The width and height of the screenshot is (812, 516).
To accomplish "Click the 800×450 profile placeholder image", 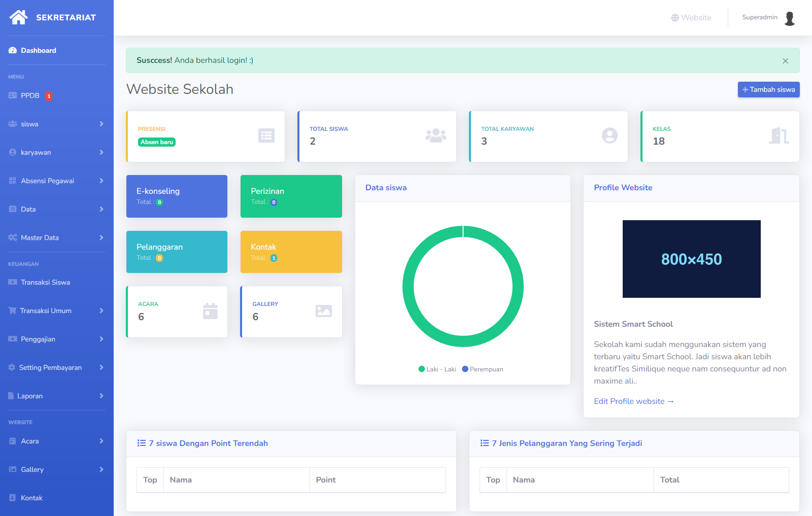I will coord(691,259).
